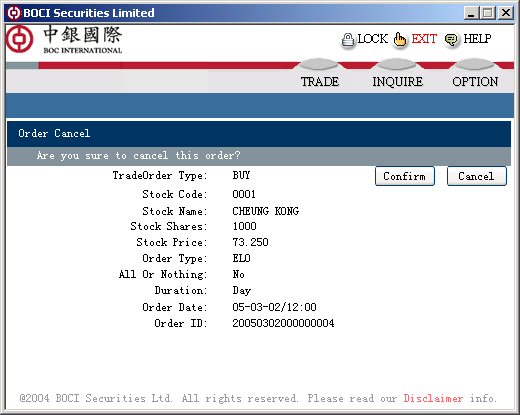Click the pointing hand EXIT icon
The height and width of the screenshot is (415, 520).
click(399, 40)
